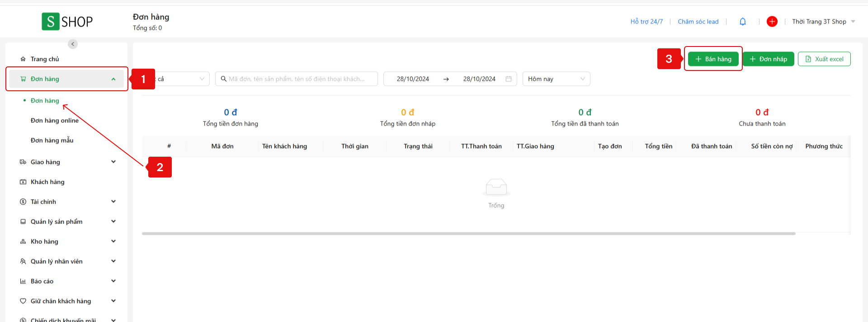The height and width of the screenshot is (322, 868).
Task: Click the Phương thức column header
Action: click(x=824, y=146)
